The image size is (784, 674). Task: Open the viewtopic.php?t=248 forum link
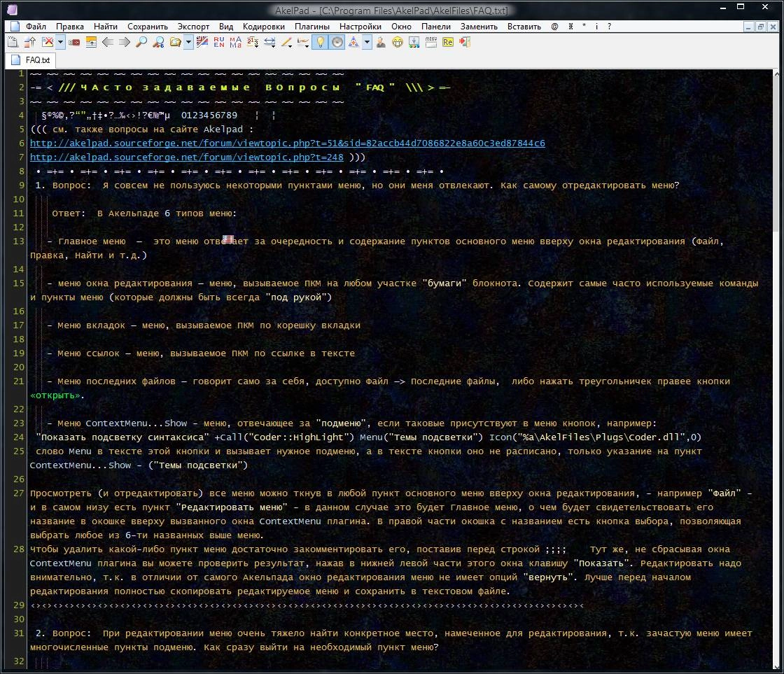click(x=186, y=157)
